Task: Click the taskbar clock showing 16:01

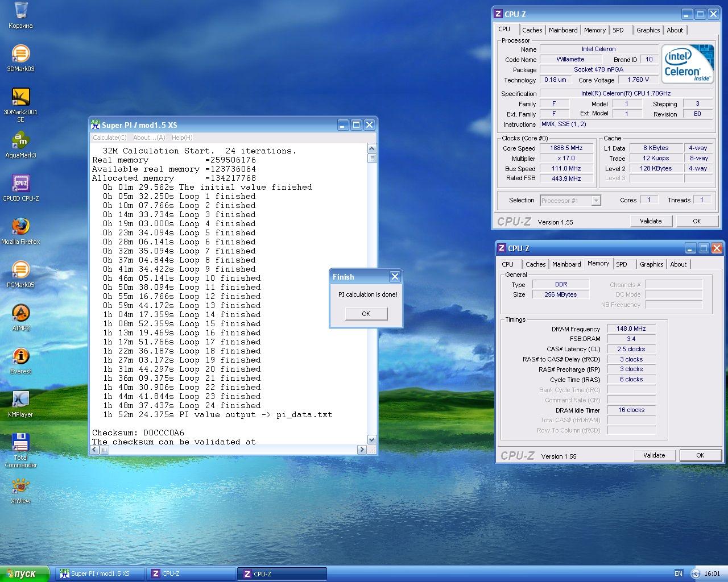Action: tap(712, 573)
